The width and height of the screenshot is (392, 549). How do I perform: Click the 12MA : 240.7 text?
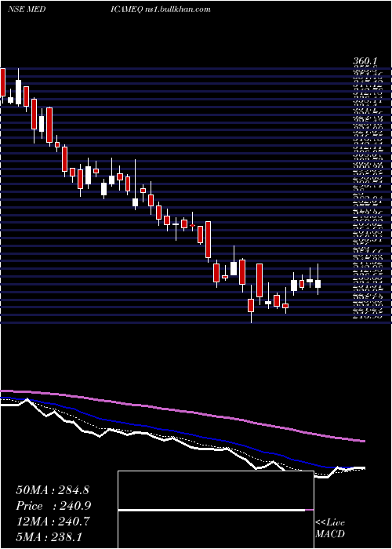pyautogui.click(x=53, y=521)
